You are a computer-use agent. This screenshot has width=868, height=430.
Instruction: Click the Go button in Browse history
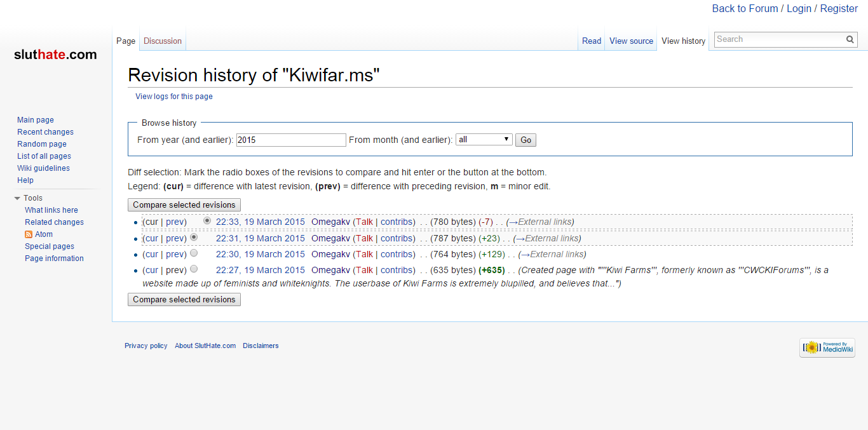(x=526, y=140)
